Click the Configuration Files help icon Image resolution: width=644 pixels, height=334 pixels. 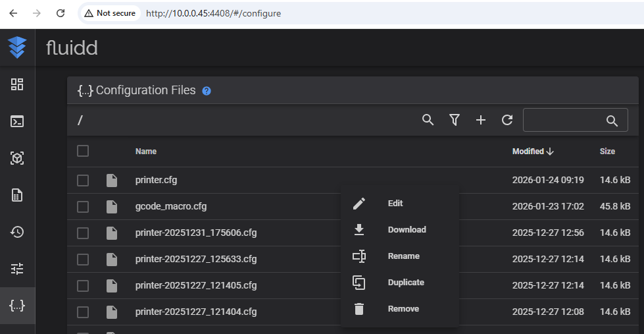pos(207,91)
